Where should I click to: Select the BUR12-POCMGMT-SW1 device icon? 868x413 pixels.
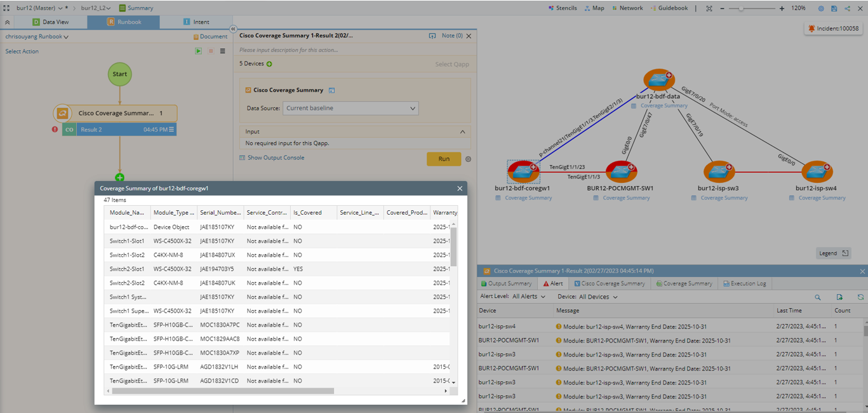pos(621,172)
